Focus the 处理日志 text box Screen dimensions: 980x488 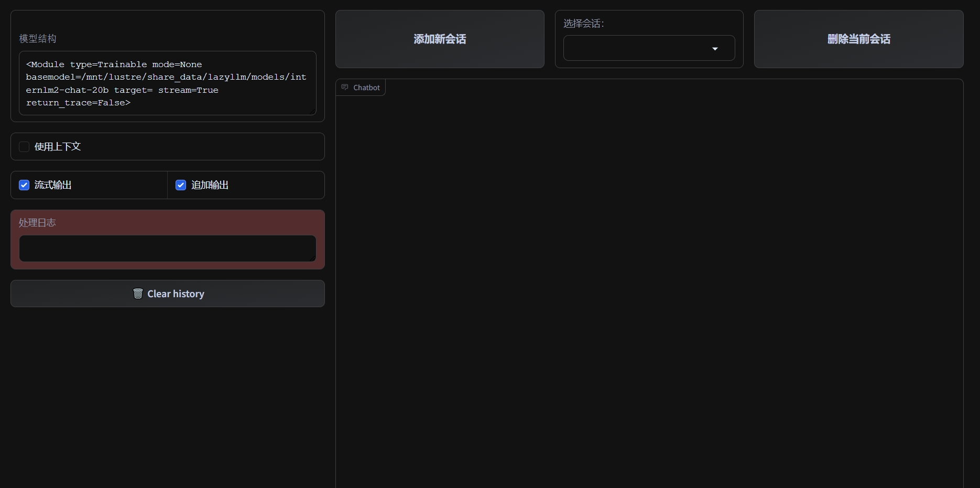[x=168, y=248]
